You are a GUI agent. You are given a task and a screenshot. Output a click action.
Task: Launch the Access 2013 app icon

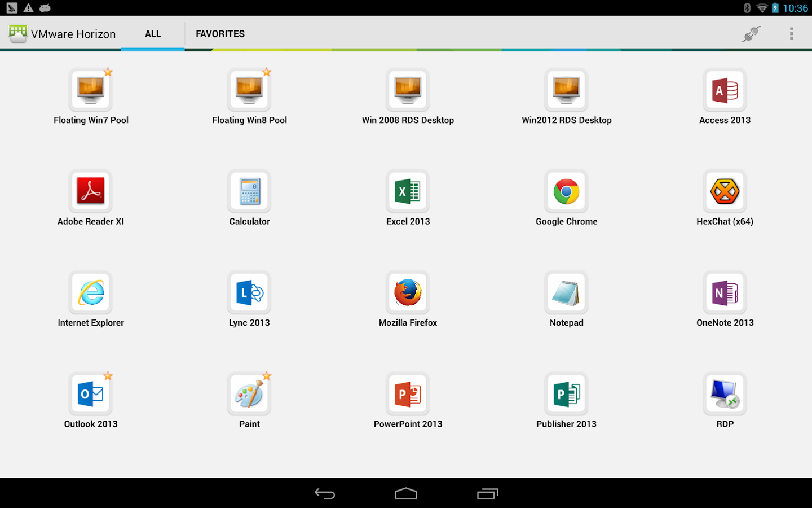(725, 90)
